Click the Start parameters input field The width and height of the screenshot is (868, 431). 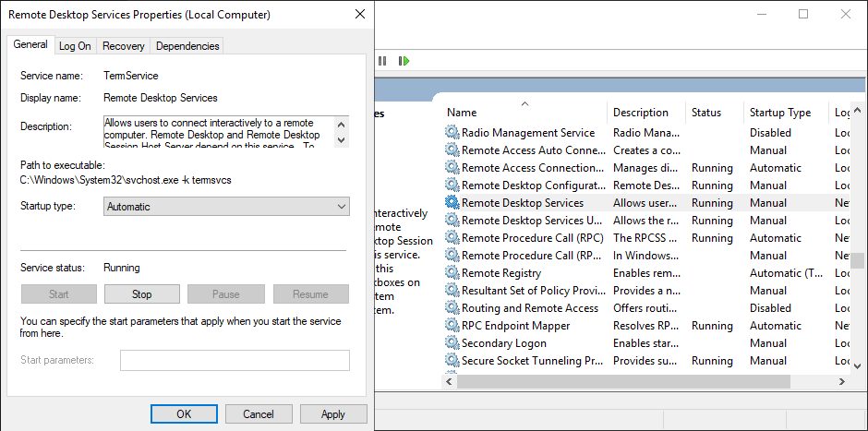(x=235, y=360)
